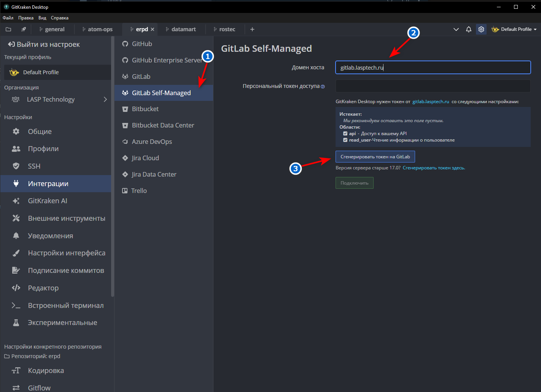
Task: Open Экспериментальные settings section
Action: coord(56,323)
